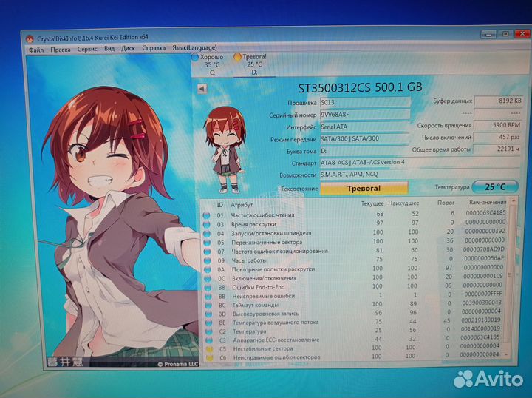This screenshot has height=398, width=532.
Task: Click status icon of attribute 01 row
Action: pyautogui.click(x=206, y=215)
